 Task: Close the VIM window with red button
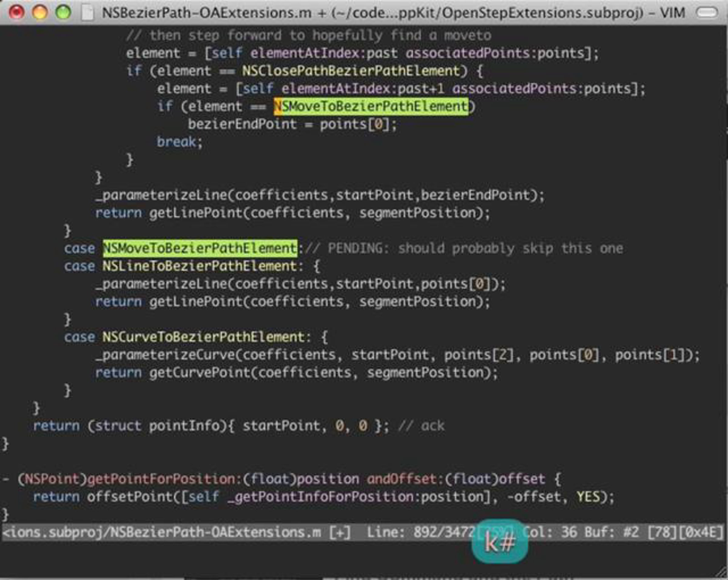coord(17,12)
